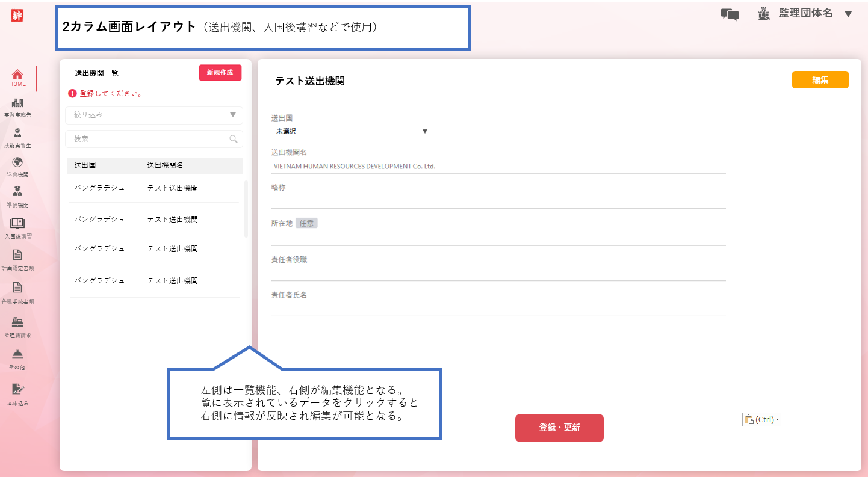868x477 pixels.
Task: Select the 送出機関 globe icon
Action: [x=17, y=162]
